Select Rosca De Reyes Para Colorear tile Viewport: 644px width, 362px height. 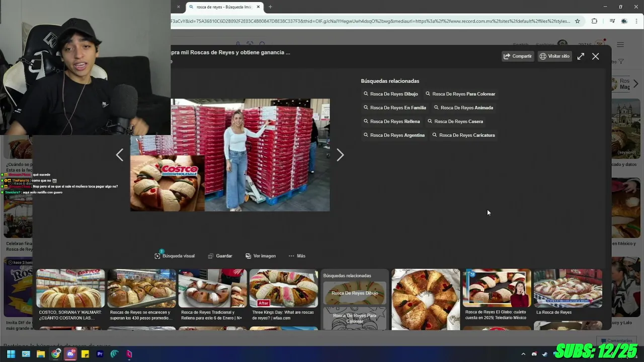355,318
